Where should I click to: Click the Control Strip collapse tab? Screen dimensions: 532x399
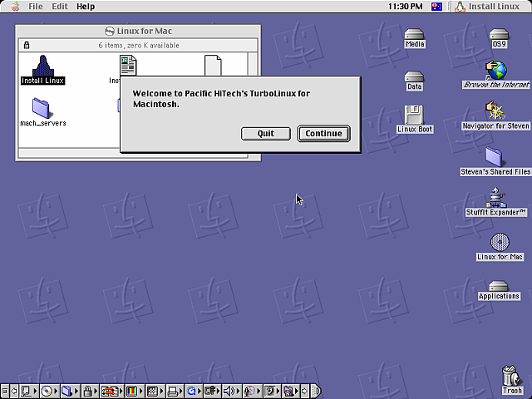[316, 392]
